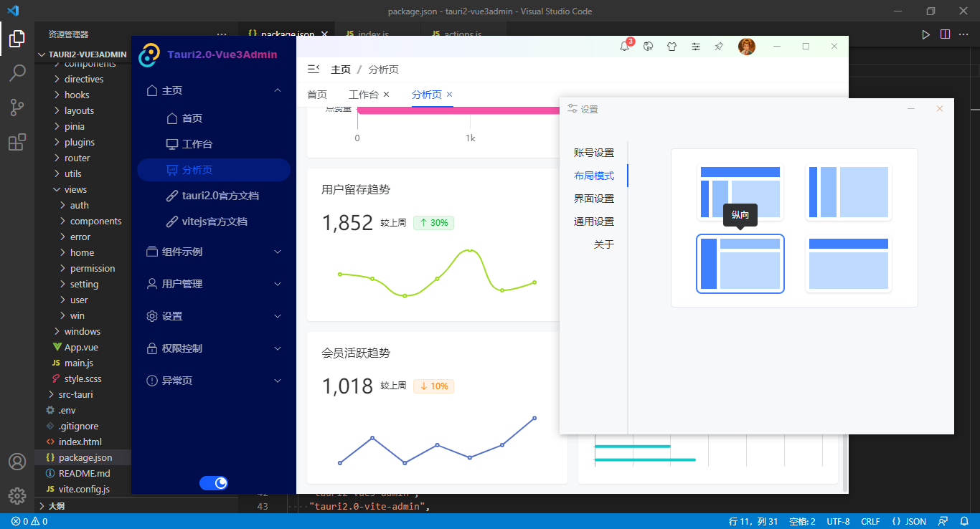980x529 pixels.
Task: Open Source Control in VS Code sidebar
Action: click(17, 106)
